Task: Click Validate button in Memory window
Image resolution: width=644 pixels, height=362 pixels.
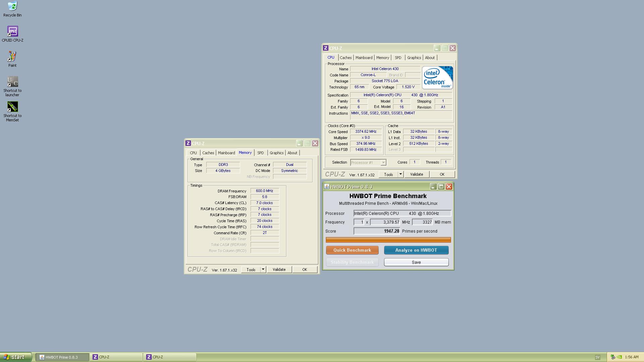Action: click(x=279, y=269)
